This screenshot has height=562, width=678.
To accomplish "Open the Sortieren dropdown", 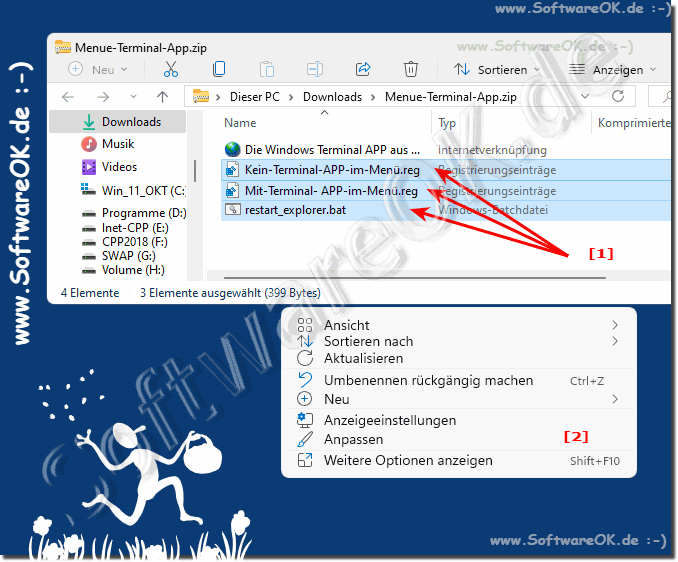I will [497, 70].
